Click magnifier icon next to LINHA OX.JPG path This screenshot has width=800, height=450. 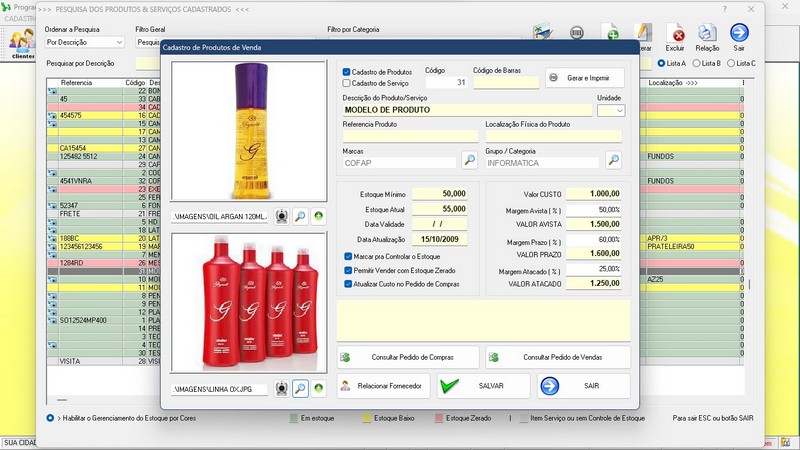pyautogui.click(x=300, y=389)
